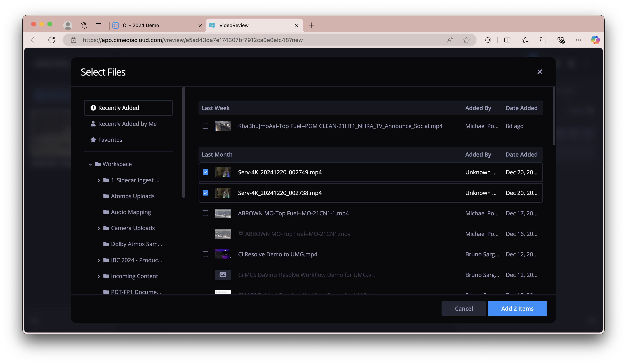
Task: Uncheck Serv-4K_20241220_002749.mp4
Action: [x=205, y=172]
